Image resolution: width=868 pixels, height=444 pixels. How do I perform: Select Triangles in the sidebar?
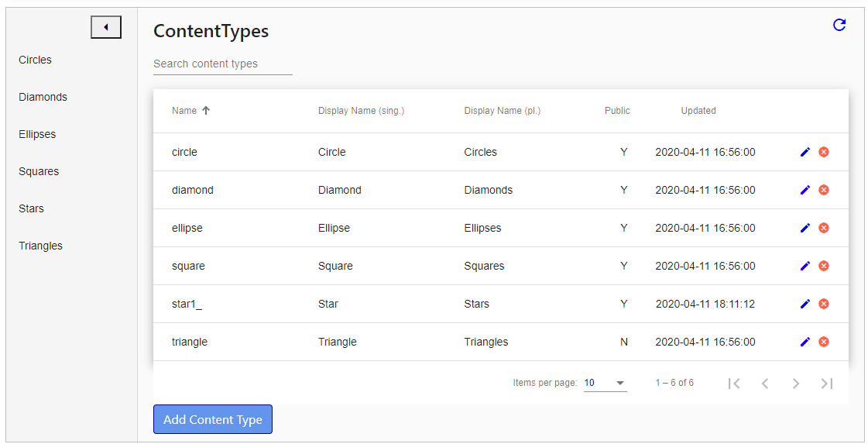(41, 246)
